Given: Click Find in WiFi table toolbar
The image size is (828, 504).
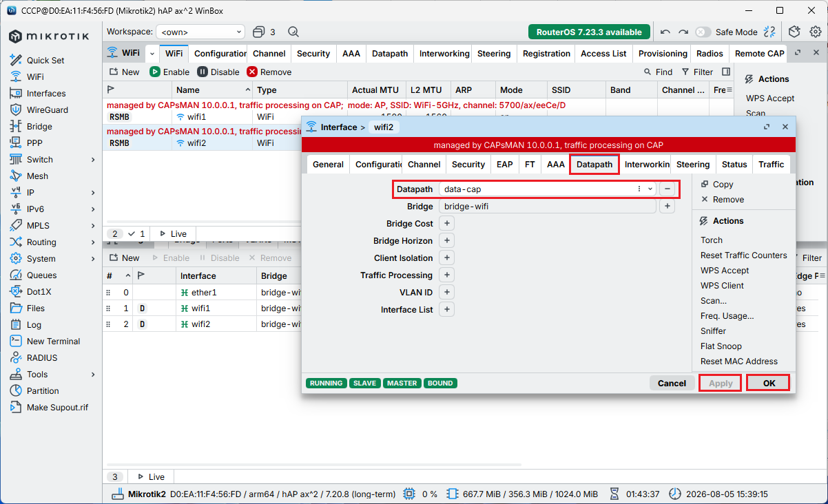Looking at the screenshot, I should tap(658, 72).
